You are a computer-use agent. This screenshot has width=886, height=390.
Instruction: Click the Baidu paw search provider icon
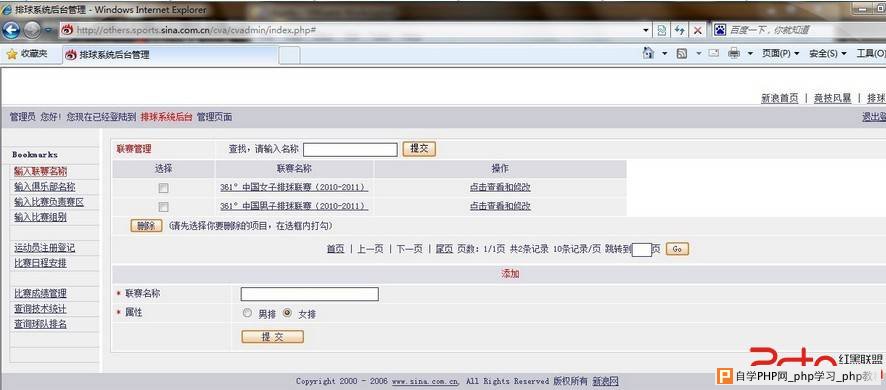click(x=719, y=30)
